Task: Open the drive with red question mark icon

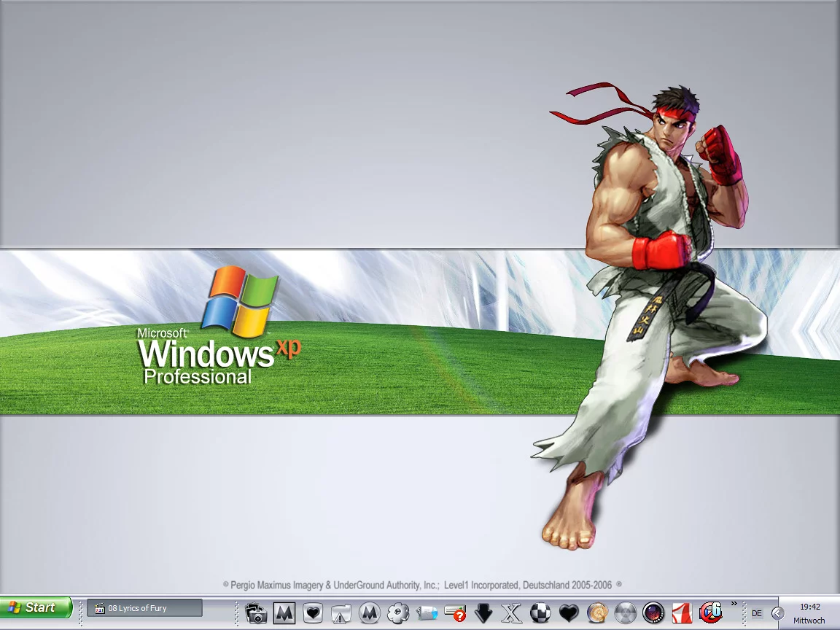Action: pyautogui.click(x=455, y=613)
